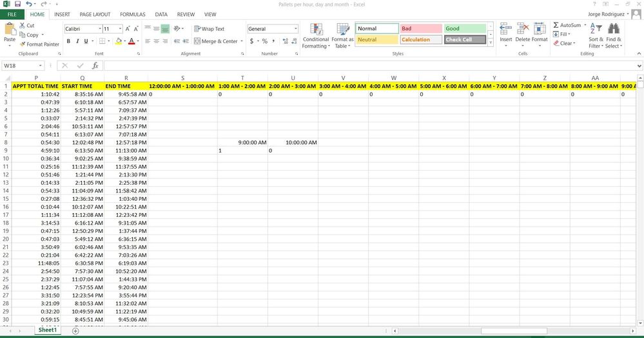Apply the Good cell style
644x338 pixels.
(465, 28)
